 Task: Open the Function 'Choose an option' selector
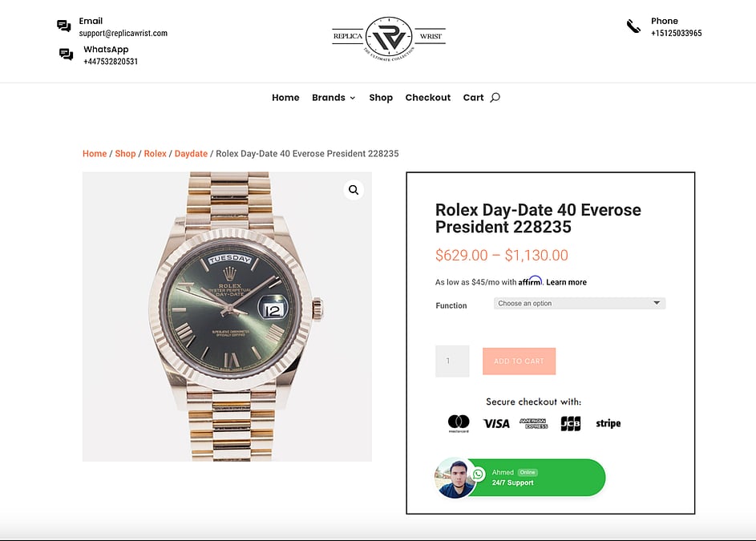click(x=579, y=302)
